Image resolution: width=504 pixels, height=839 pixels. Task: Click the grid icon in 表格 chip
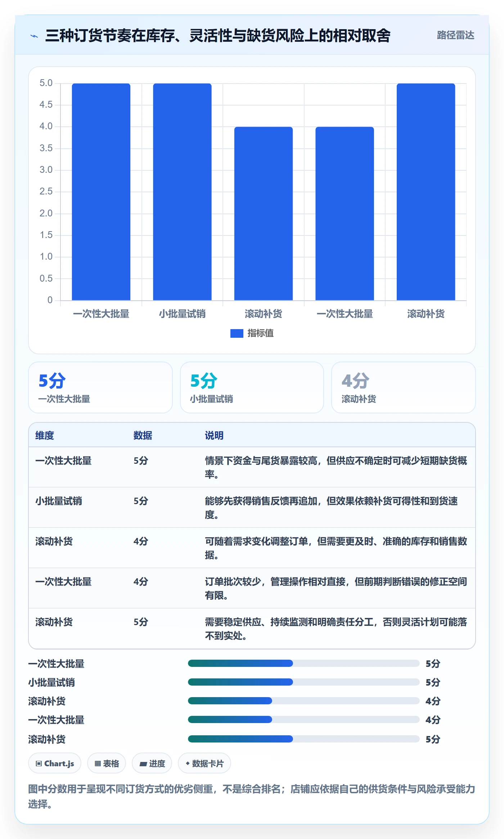(x=98, y=764)
